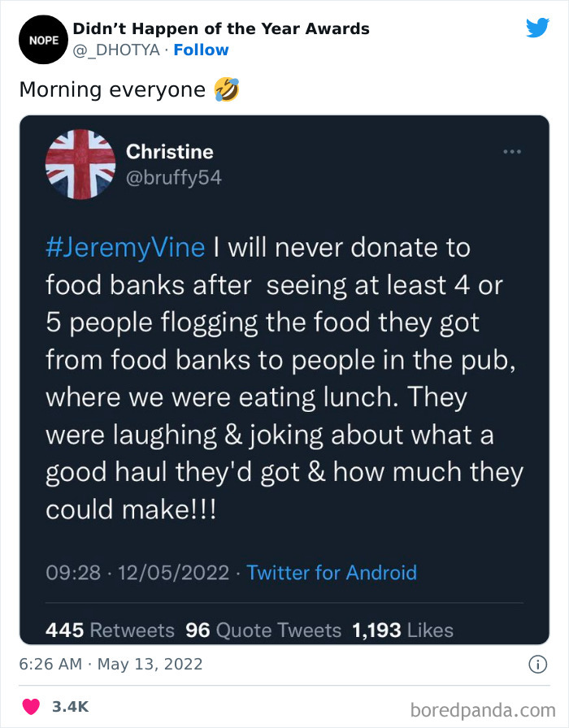View the 445 Retweets list
Image resolution: width=569 pixels, height=728 pixels.
coord(110,630)
